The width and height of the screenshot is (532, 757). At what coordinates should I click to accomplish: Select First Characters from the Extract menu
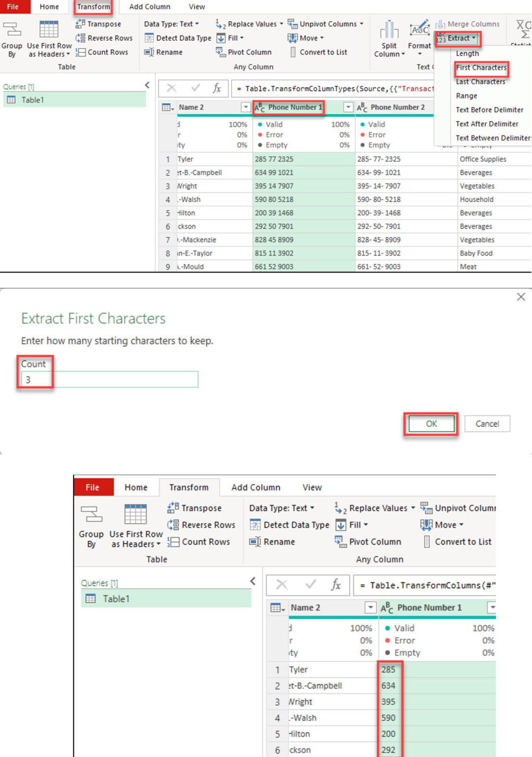[481, 68]
